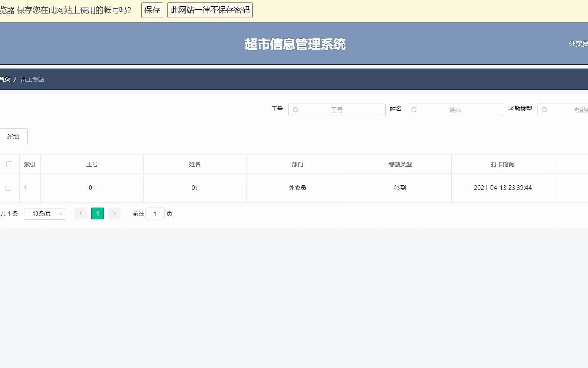This screenshot has height=368, width=588.
Task: Focus the 工号 search input
Action: [337, 110]
